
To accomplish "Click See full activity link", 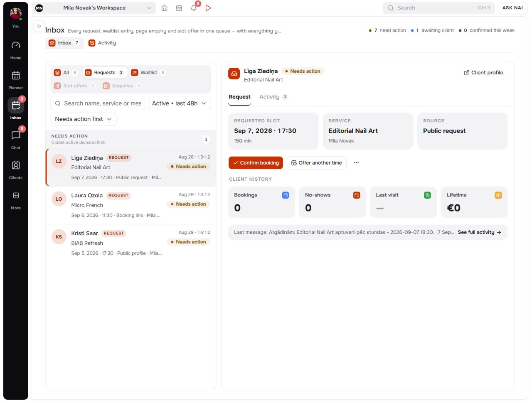I will [x=480, y=233].
